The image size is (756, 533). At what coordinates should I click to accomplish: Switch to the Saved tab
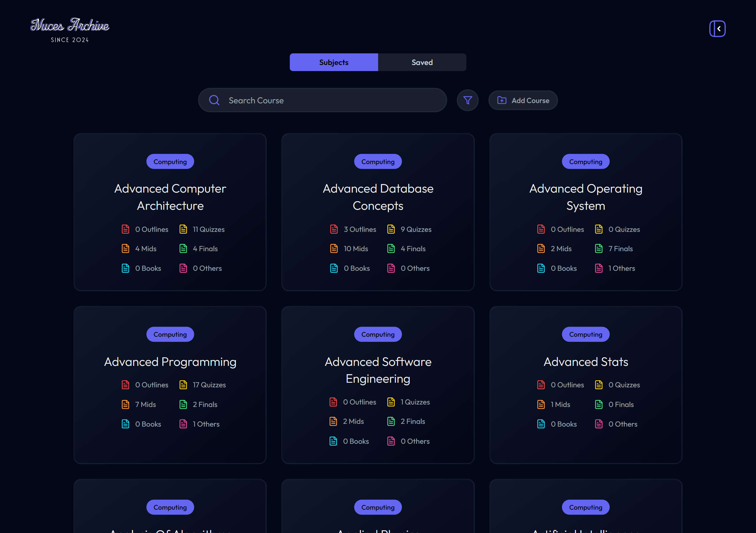point(422,62)
